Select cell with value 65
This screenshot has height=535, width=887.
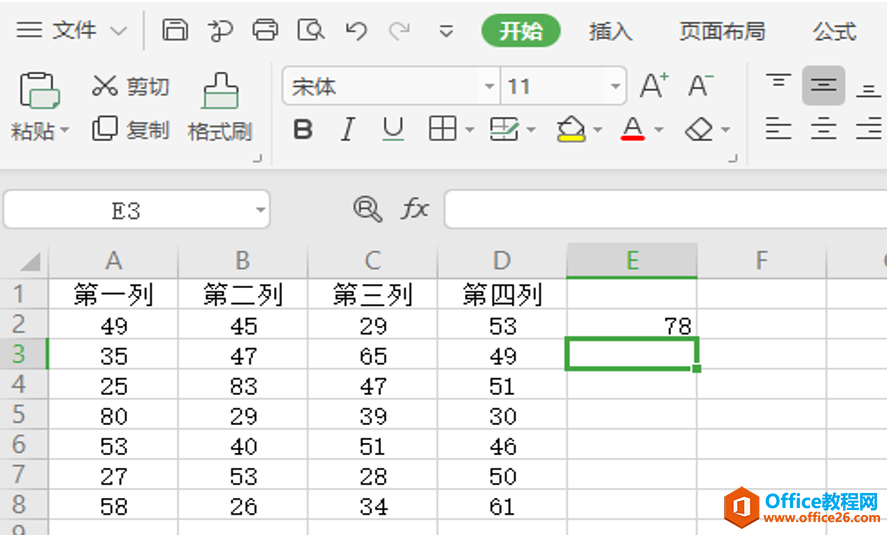click(373, 355)
